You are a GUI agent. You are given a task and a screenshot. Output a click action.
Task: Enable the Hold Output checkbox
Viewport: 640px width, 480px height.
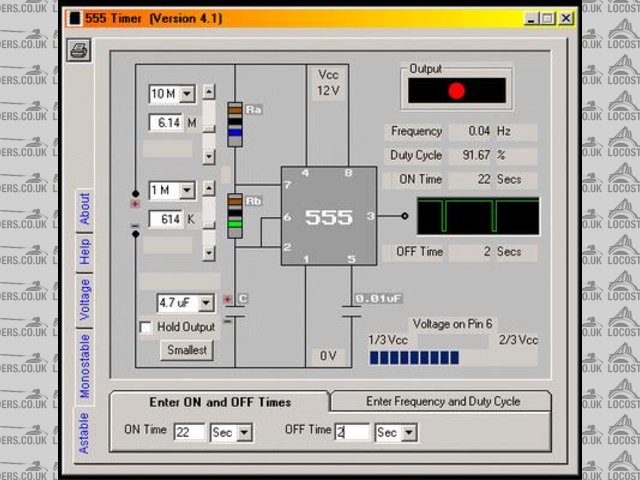point(147,327)
